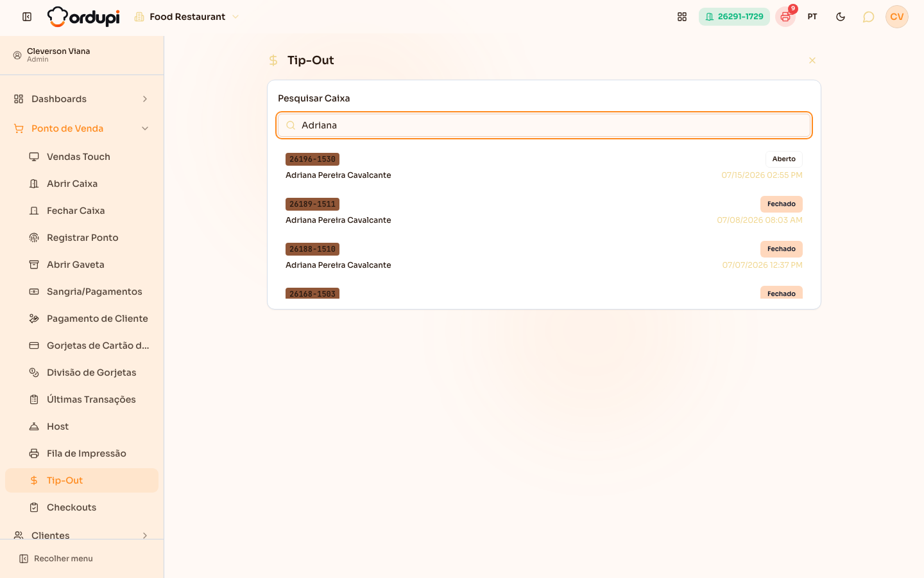924x578 pixels.
Task: Click the Divisão de Gorjetas coins icon
Action: [x=34, y=372]
